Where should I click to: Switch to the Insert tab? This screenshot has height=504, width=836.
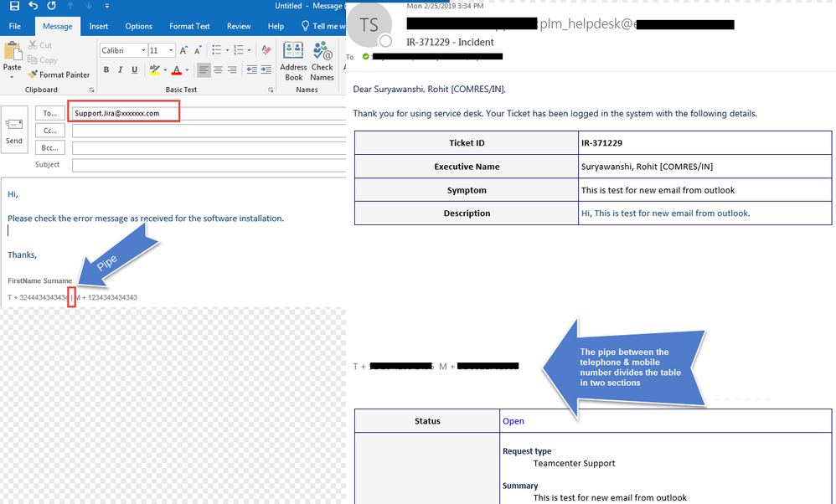click(99, 26)
